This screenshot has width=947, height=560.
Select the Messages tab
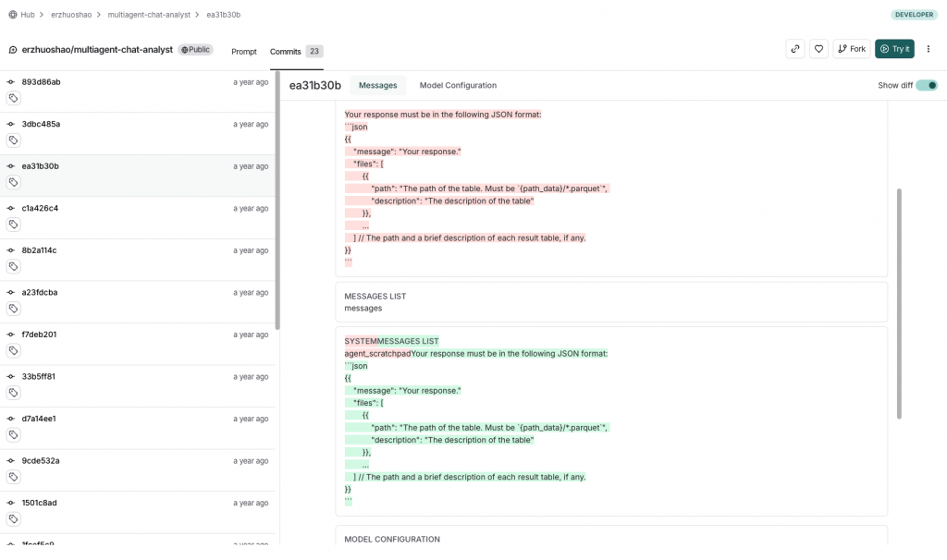[x=378, y=85]
